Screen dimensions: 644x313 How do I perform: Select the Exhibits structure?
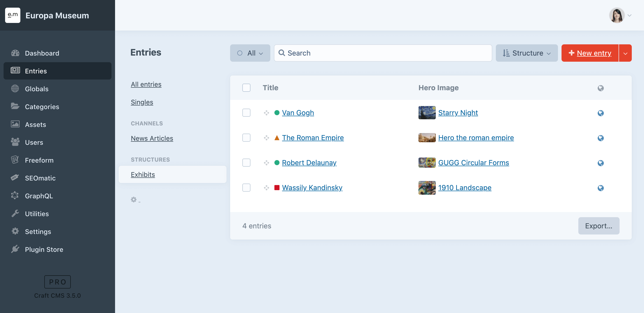[x=173, y=174]
